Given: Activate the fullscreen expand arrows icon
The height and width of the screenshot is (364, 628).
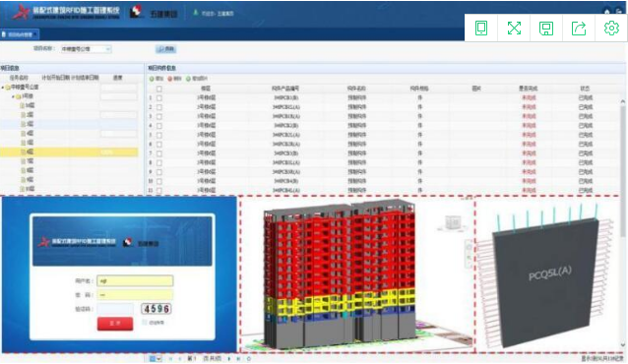Looking at the screenshot, I should click(514, 28).
